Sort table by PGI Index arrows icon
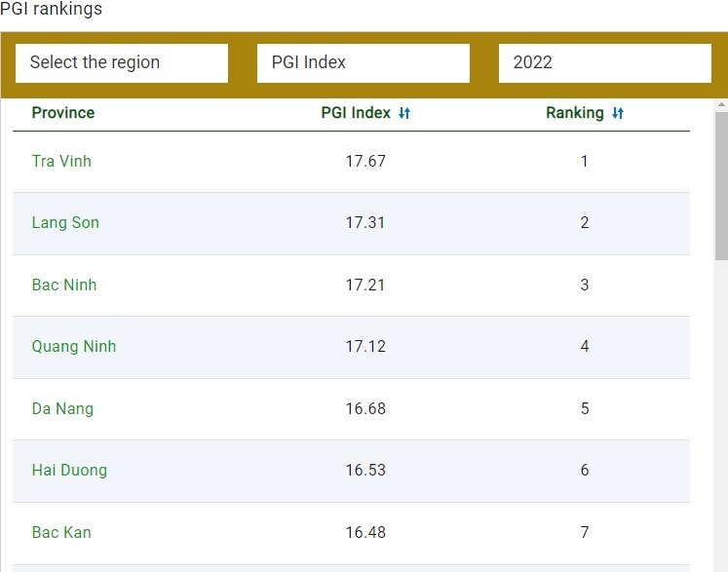The height and width of the screenshot is (572, 728). pos(404,113)
